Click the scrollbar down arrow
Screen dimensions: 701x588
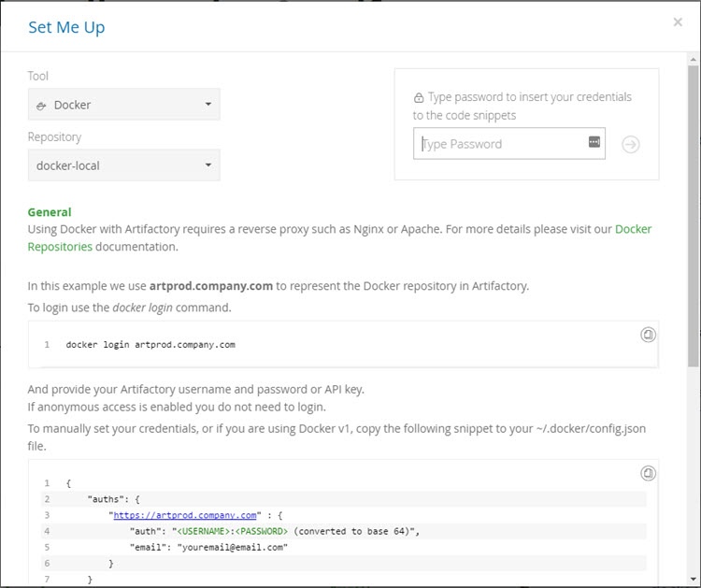pos(693,581)
